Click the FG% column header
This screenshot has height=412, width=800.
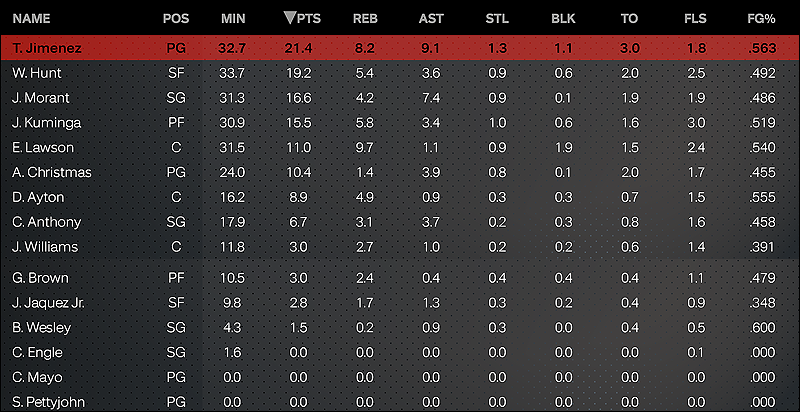tap(761, 19)
